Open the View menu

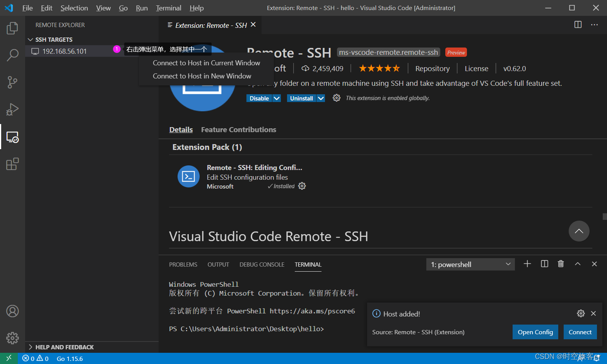[103, 8]
